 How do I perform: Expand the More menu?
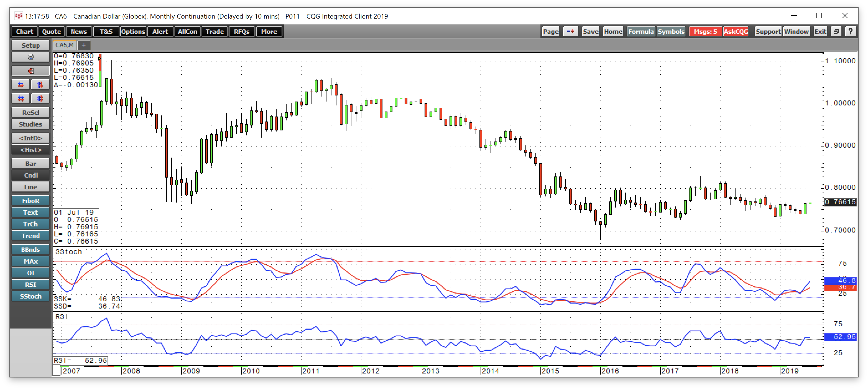click(269, 31)
